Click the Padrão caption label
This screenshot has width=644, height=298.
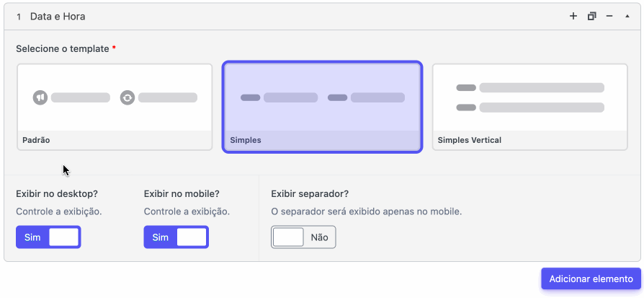[x=36, y=140]
